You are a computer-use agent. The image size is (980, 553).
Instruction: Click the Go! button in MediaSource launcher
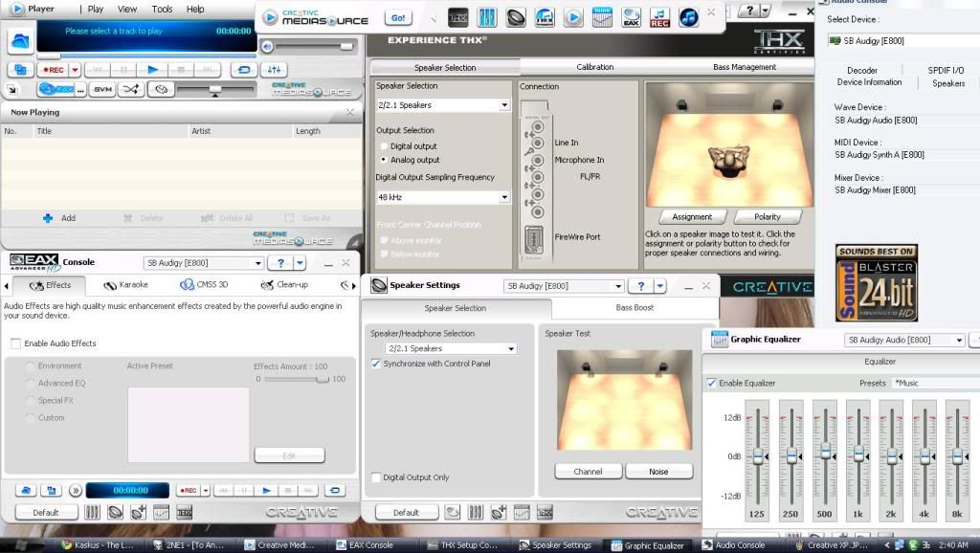tap(398, 18)
